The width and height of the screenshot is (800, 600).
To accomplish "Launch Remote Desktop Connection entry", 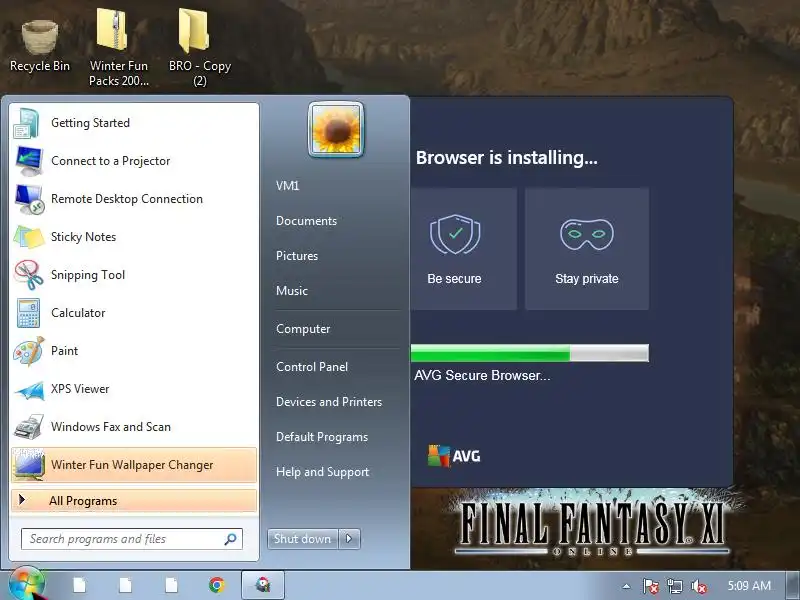I will [x=134, y=199].
